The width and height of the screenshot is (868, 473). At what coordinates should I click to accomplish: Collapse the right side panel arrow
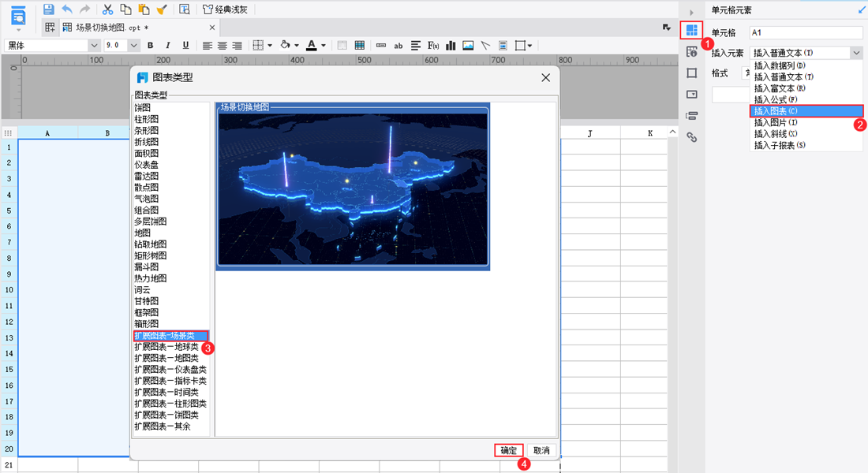[691, 12]
